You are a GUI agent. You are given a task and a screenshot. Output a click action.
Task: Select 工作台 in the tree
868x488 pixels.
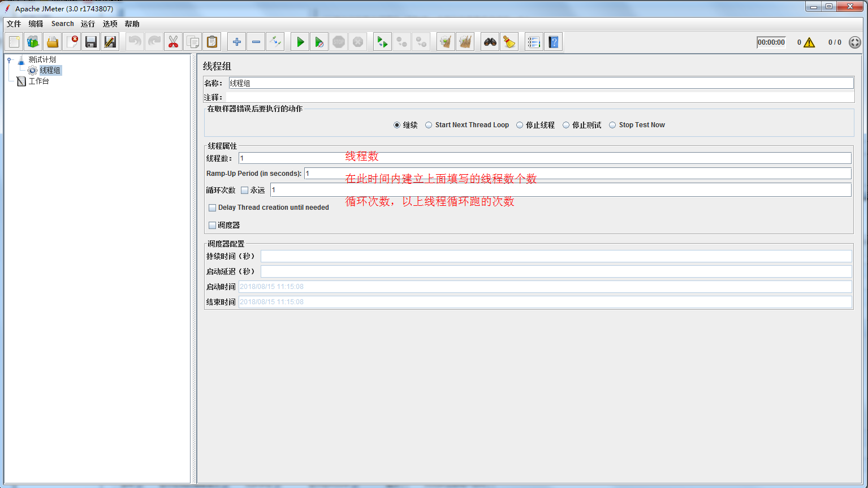pyautogui.click(x=38, y=81)
